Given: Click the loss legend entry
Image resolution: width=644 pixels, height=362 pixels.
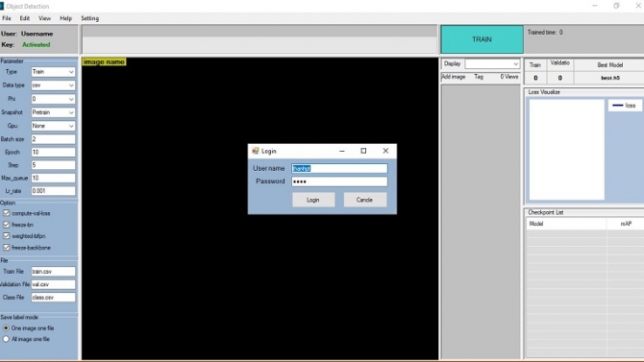Looking at the screenshot, I should 624,106.
